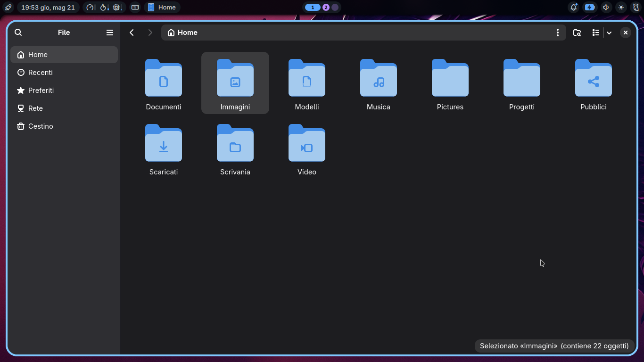Image resolution: width=644 pixels, height=362 pixels.
Task: Open the volume speaker icon
Action: [x=606, y=8]
